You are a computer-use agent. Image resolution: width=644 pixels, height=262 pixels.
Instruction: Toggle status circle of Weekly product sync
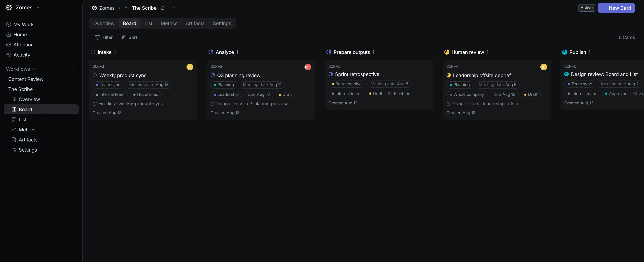(95, 75)
